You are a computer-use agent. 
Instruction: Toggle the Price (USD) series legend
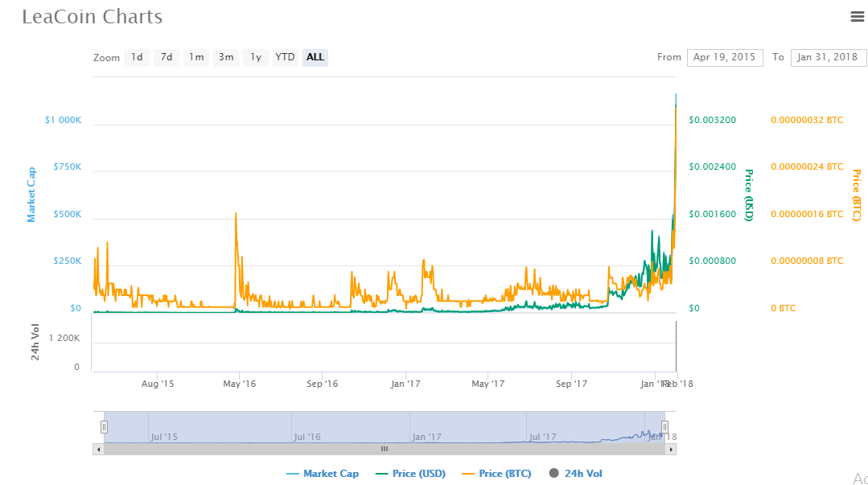coord(410,474)
